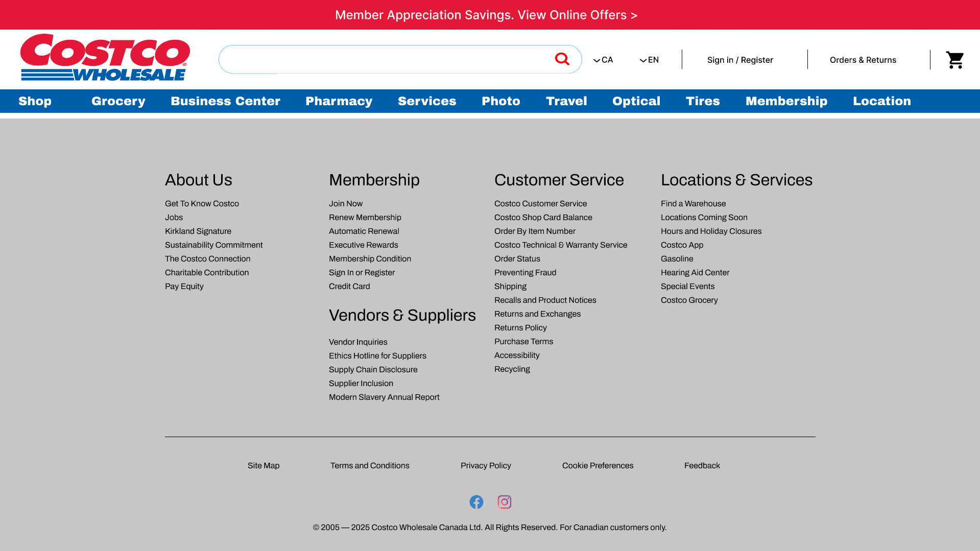Click the Join Now link
The height and width of the screenshot is (551, 980).
[x=346, y=203]
